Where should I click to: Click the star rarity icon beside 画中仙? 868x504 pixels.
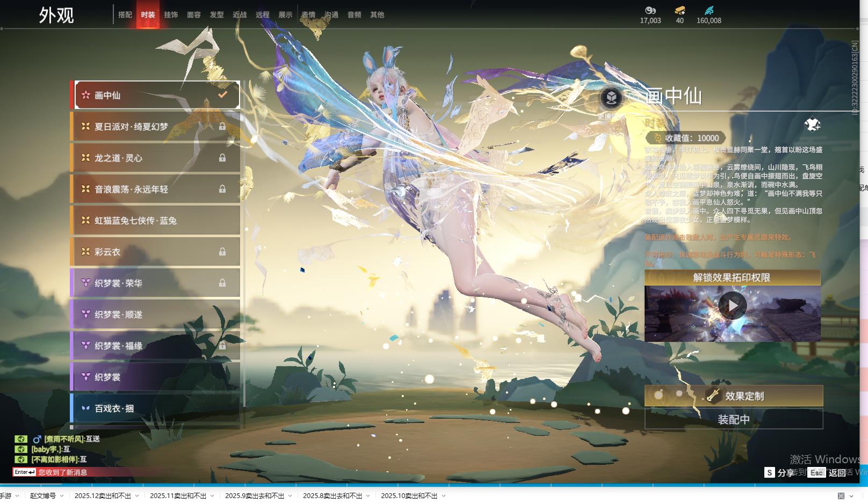pos(85,95)
